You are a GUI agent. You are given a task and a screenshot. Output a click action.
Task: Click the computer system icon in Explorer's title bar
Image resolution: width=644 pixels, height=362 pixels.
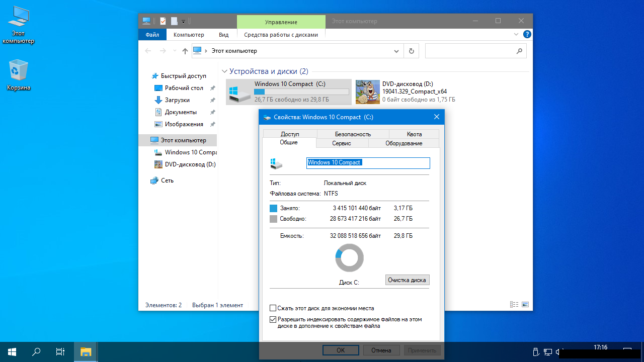(146, 21)
